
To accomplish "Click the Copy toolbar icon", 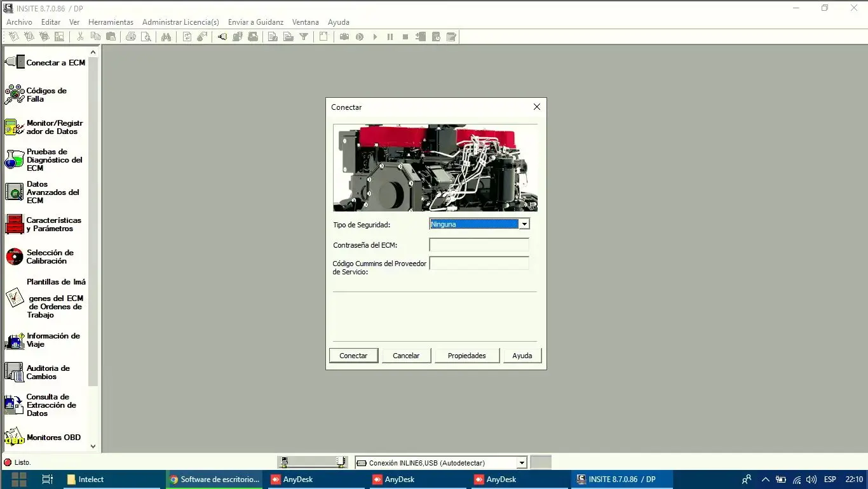I will pyautogui.click(x=95, y=37).
